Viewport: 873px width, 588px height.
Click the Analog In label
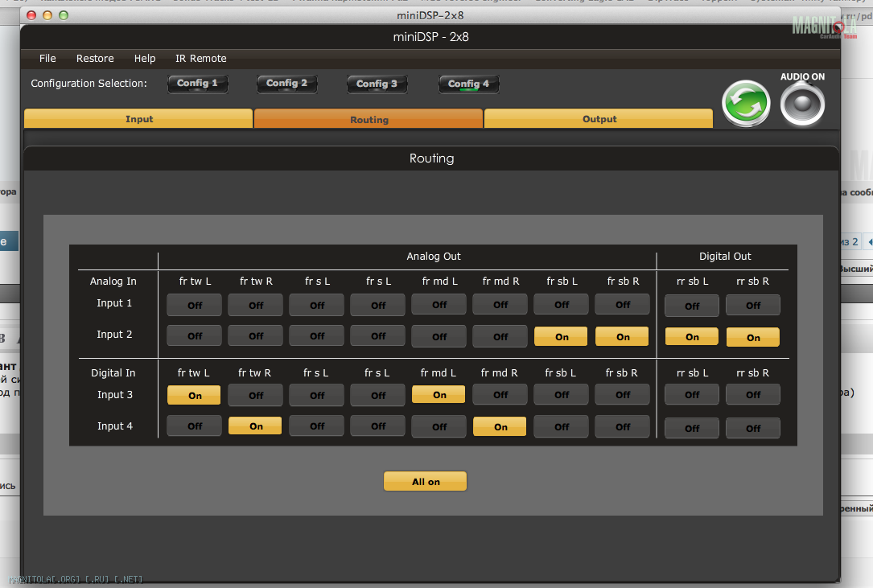(113, 282)
